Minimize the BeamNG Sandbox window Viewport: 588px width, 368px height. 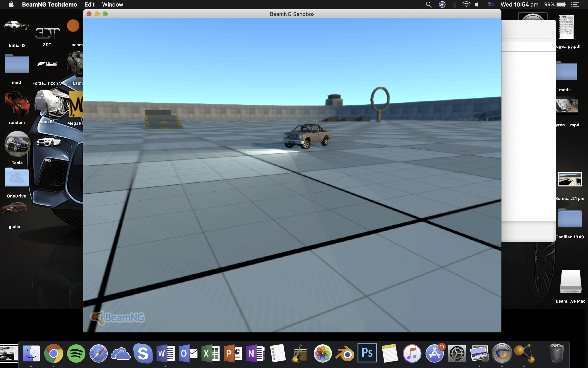pos(97,14)
